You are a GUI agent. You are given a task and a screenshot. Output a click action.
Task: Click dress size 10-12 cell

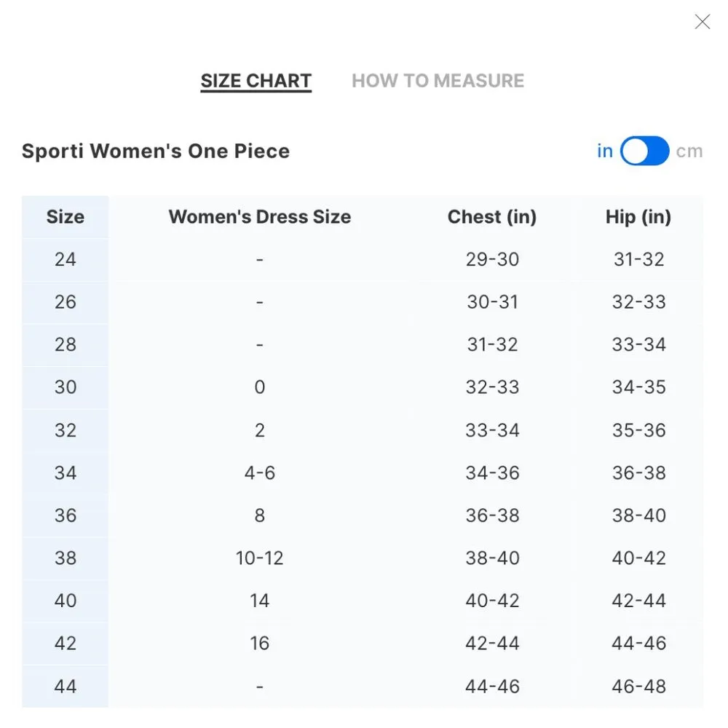point(260,558)
